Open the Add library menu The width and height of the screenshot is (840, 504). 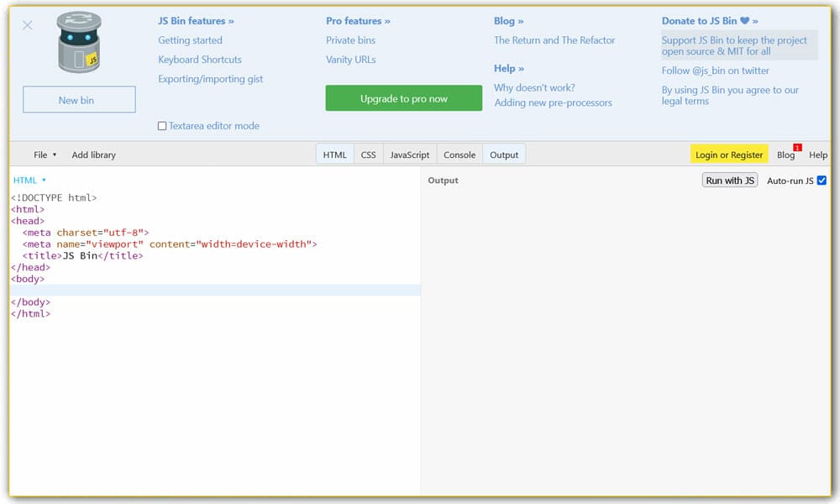[94, 155]
